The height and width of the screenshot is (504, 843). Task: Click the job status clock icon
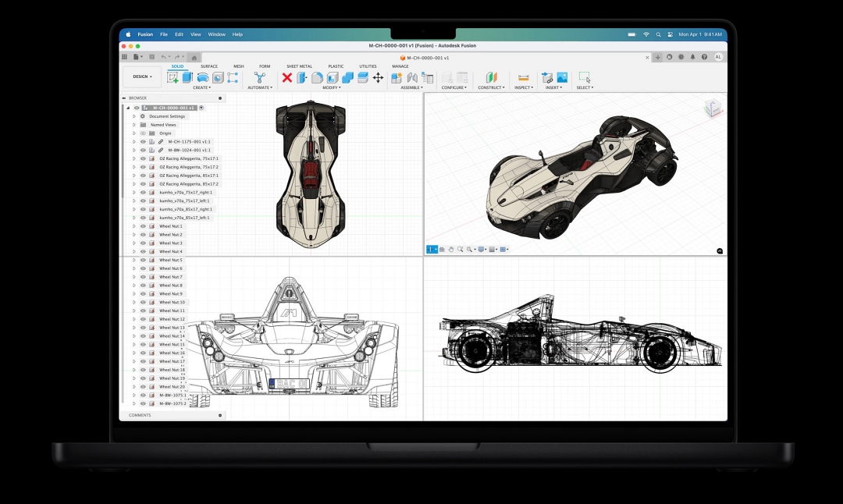point(681,57)
